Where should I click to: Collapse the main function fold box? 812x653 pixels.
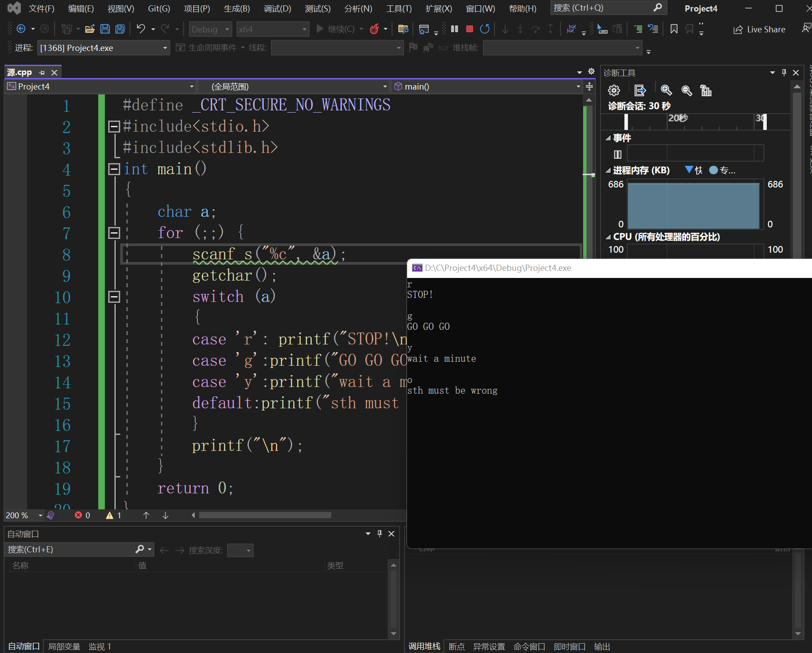coord(114,169)
